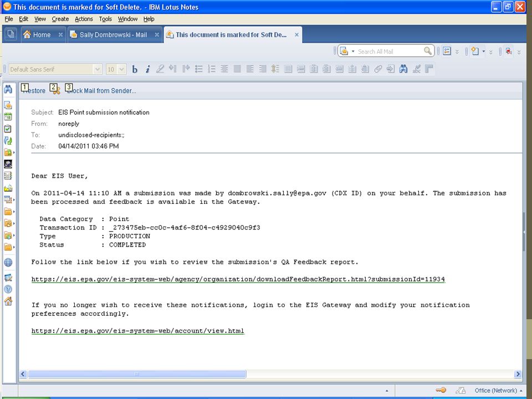Click the search magnifying glass icon
This screenshot has height=399, width=532.
coord(428,51)
